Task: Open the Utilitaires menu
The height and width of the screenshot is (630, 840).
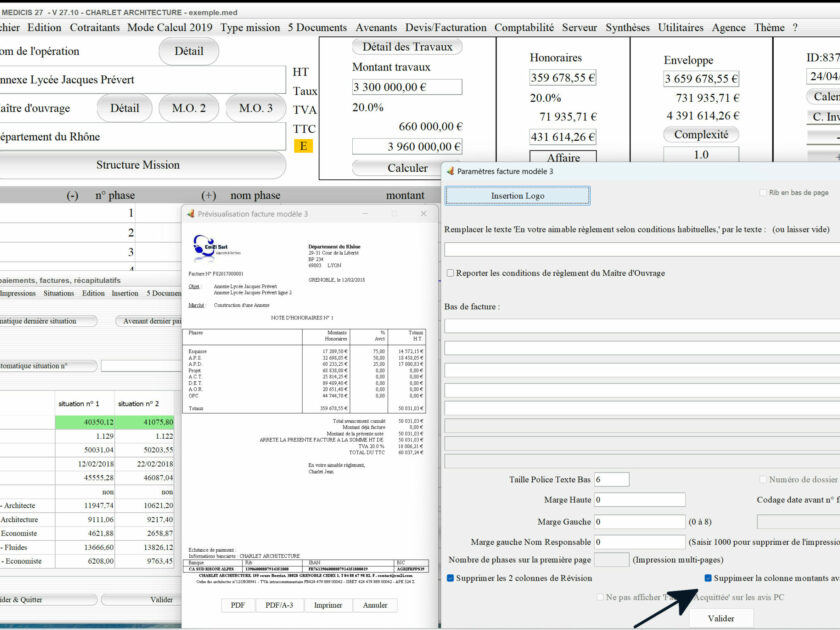Action: (x=680, y=27)
